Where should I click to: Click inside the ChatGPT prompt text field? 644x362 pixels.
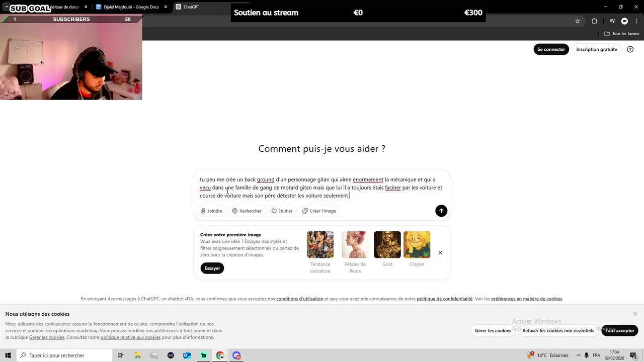tap(321, 187)
